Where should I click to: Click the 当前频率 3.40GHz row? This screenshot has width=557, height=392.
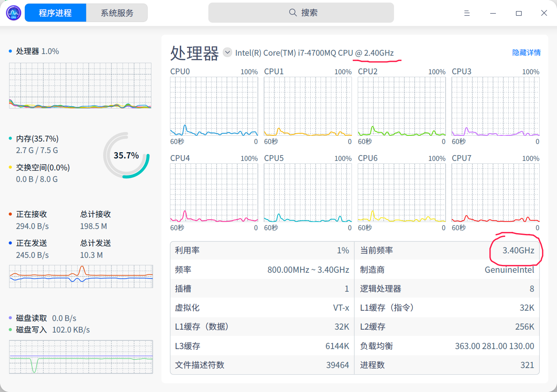446,250
